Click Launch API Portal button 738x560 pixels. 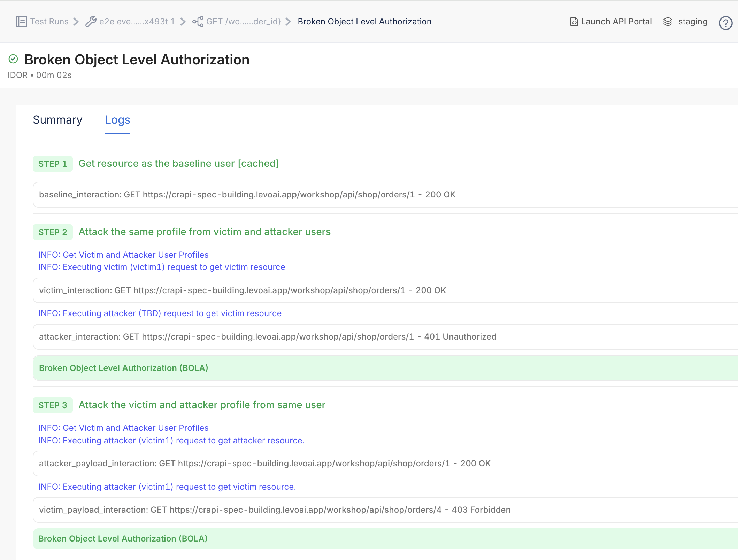click(616, 22)
